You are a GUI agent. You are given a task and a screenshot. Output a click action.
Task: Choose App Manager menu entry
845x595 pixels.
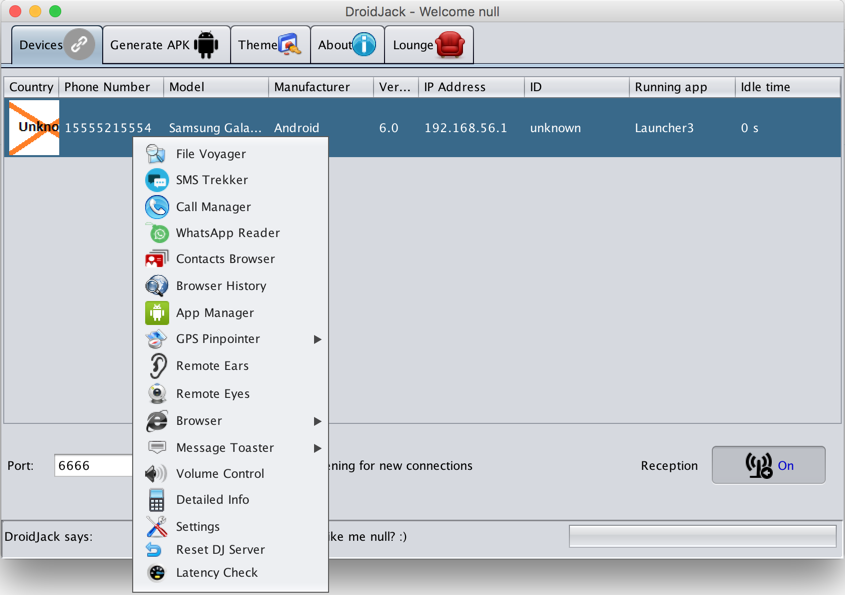[231, 313]
